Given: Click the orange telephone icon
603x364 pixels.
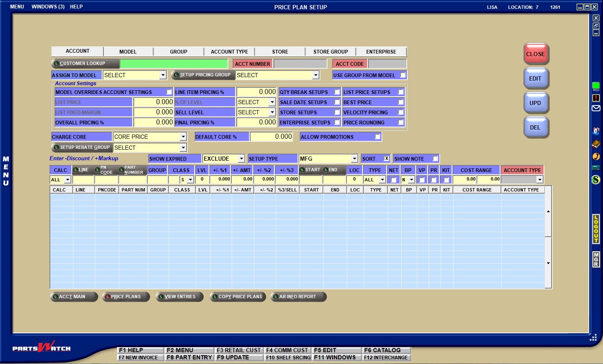Looking at the screenshot, I should coord(596,156).
